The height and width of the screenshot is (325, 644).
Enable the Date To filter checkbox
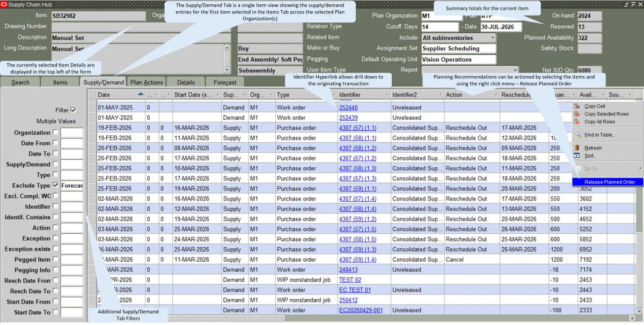point(56,153)
